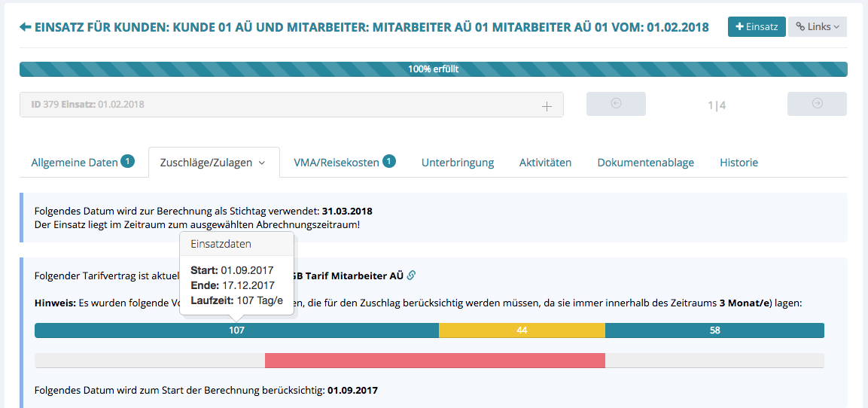868x408 pixels.
Task: Expand the Zuschläge/Zulagen tab chevron
Action: pos(262,163)
